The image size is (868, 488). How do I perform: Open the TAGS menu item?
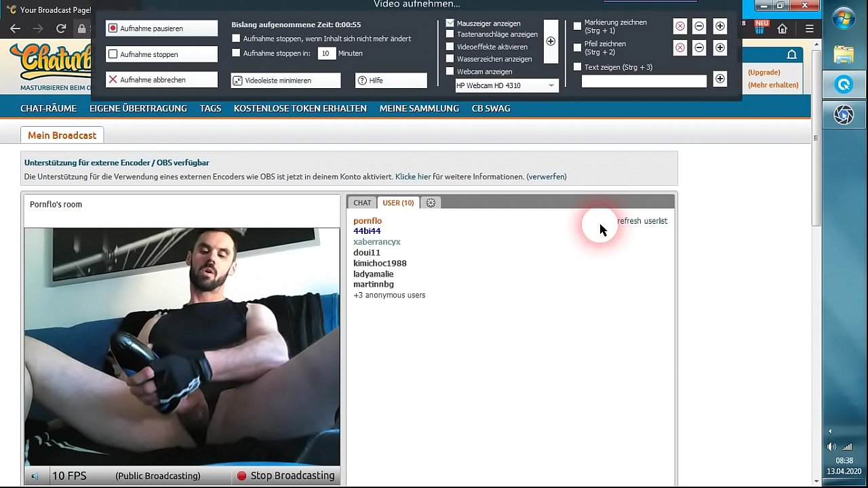[210, 108]
